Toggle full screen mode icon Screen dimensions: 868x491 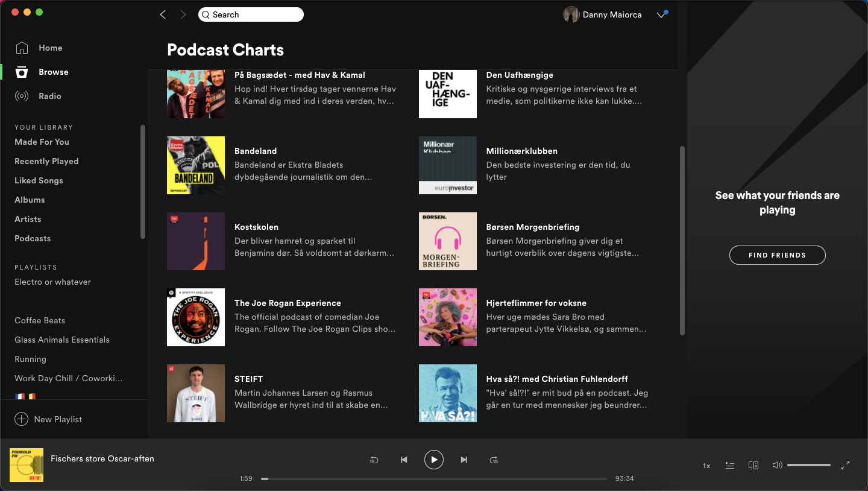(845, 465)
